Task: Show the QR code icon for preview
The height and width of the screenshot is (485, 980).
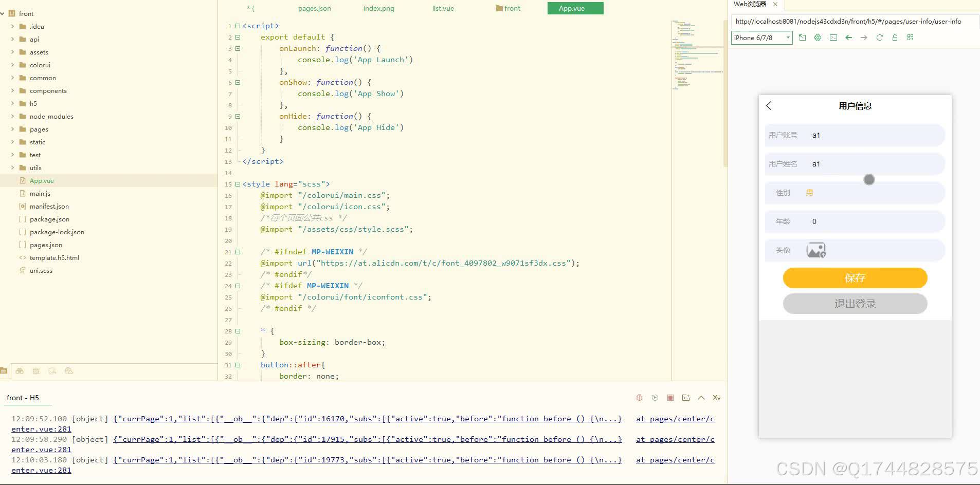Action: tap(910, 38)
